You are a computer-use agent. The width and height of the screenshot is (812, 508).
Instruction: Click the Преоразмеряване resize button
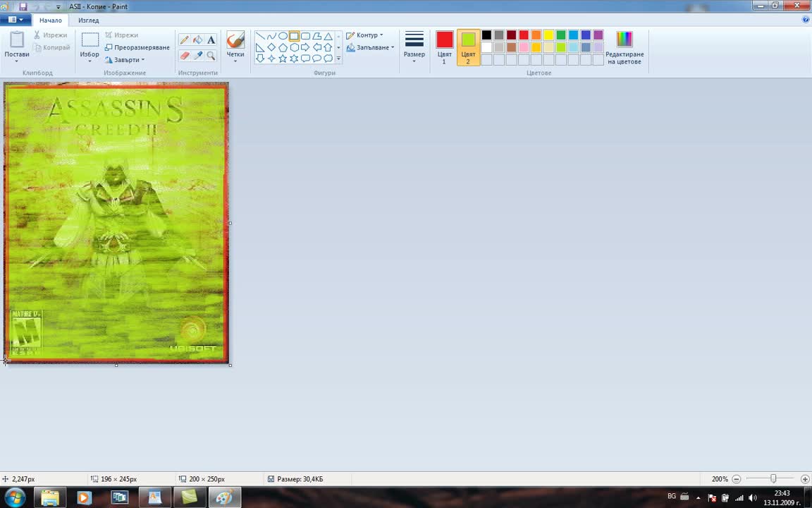[137, 47]
